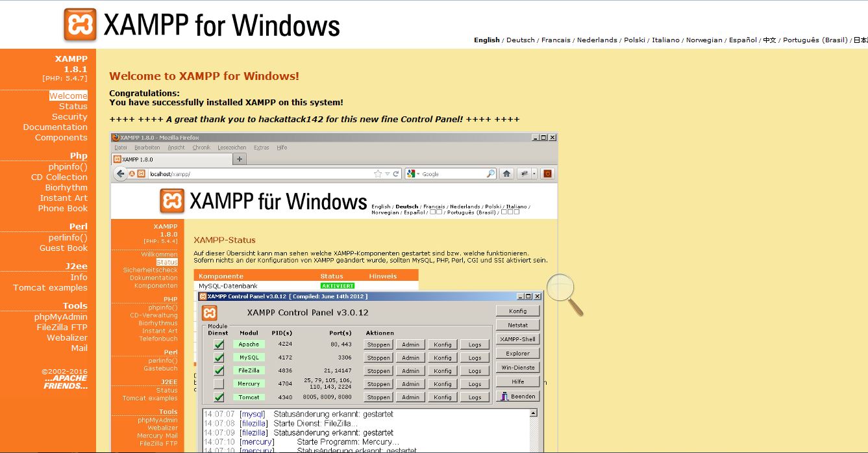Toggle the MySQL service checkbox in the pictured Control Panel

(x=219, y=357)
